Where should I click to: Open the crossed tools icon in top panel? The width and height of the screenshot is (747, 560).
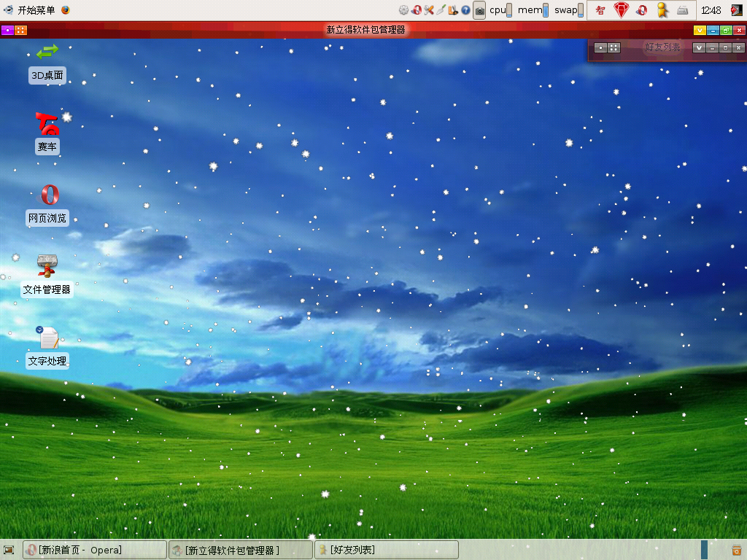tap(429, 10)
